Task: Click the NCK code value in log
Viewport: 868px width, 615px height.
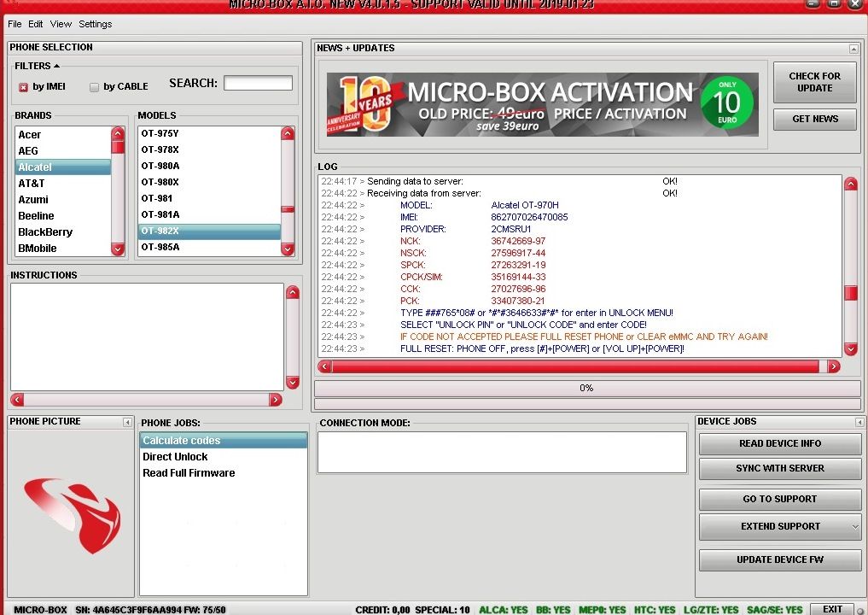Action: (x=518, y=241)
